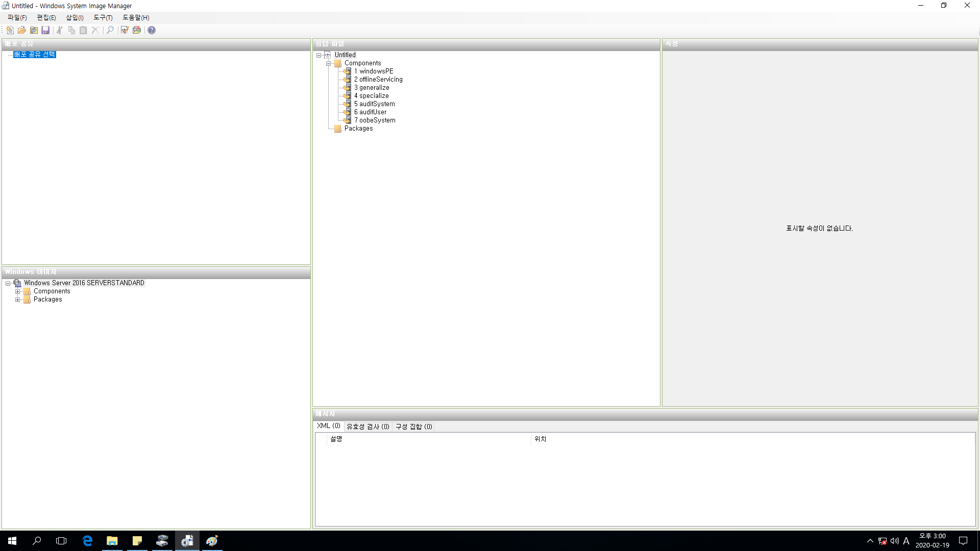Click the New Answer File toolbar icon

point(10,30)
